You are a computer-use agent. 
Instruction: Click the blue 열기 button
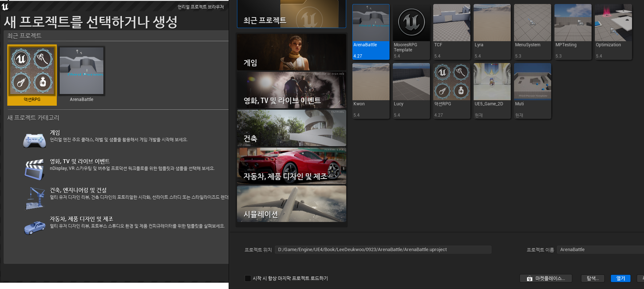tap(621, 278)
